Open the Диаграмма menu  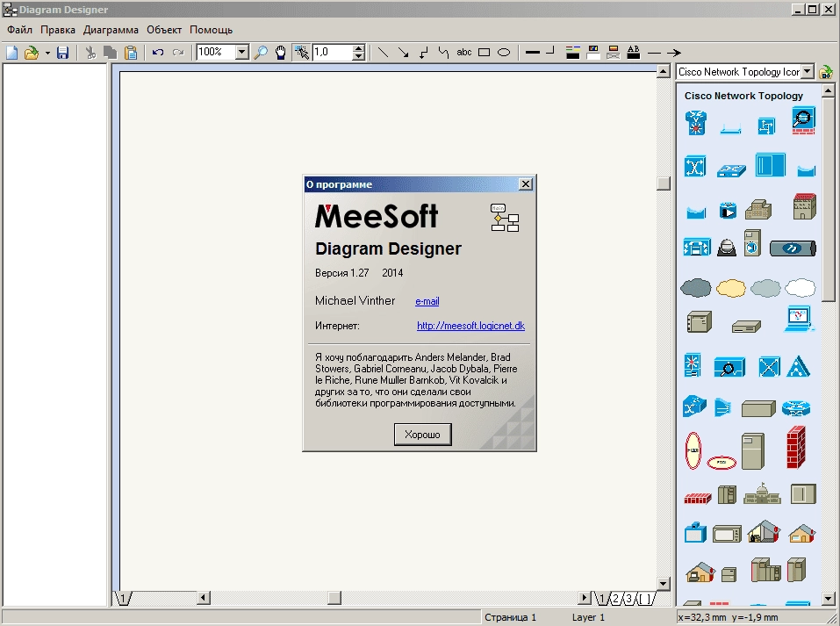coord(111,30)
